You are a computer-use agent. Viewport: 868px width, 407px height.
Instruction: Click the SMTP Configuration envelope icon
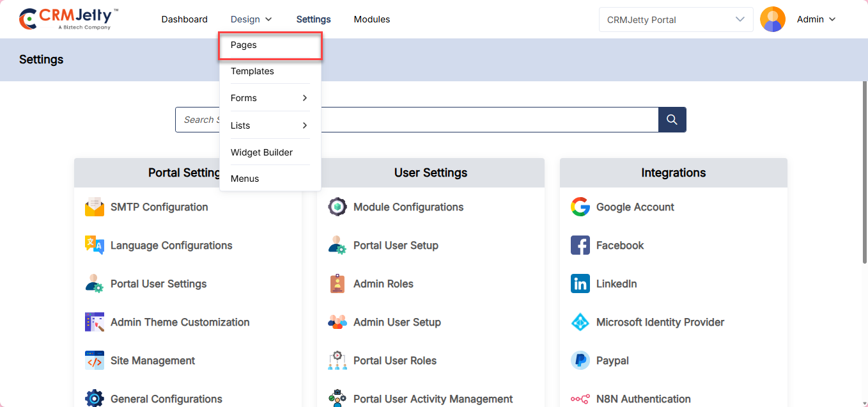95,207
